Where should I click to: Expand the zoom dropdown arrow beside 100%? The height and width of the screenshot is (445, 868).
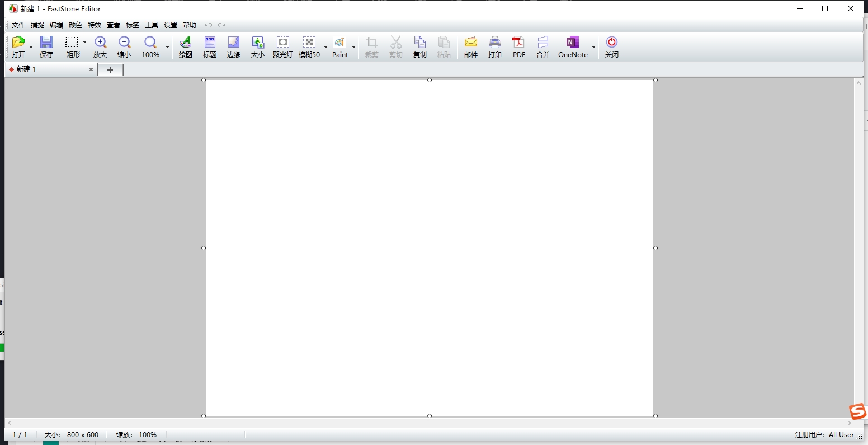[x=167, y=47]
